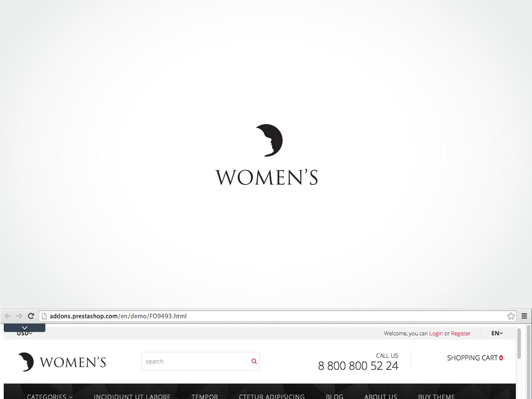The height and width of the screenshot is (399, 532).
Task: Open the Shopping Cart
Action: [x=475, y=358]
